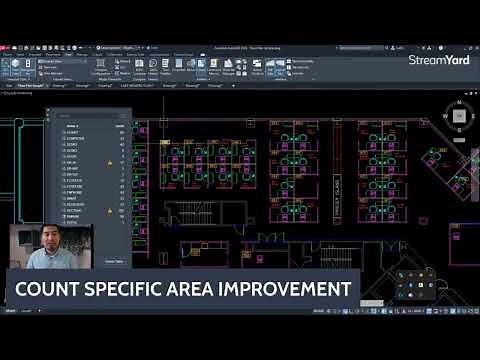
Task: Open the Home ribbon tab
Action: [8, 54]
